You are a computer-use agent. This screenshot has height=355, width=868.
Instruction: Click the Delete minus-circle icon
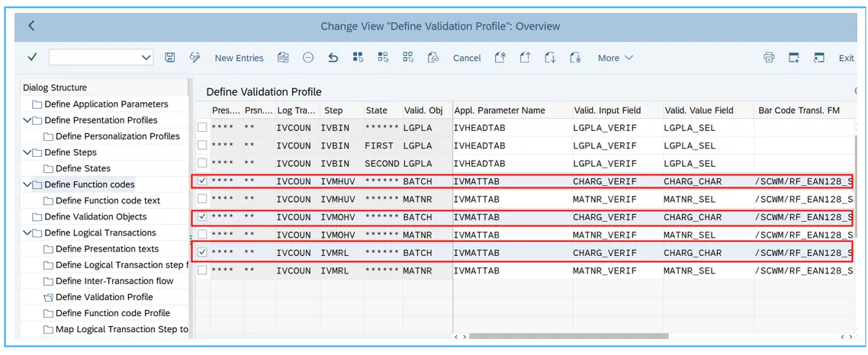pos(308,58)
